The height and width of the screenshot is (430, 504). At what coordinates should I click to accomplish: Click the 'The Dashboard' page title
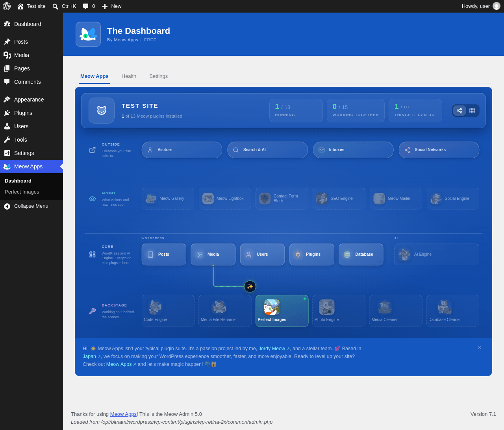[x=139, y=31]
